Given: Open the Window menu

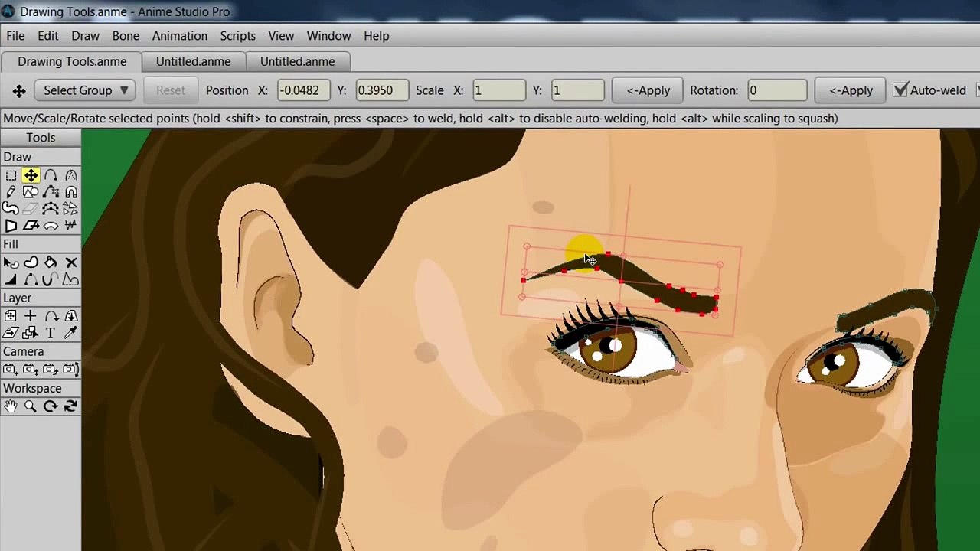Looking at the screenshot, I should 328,36.
